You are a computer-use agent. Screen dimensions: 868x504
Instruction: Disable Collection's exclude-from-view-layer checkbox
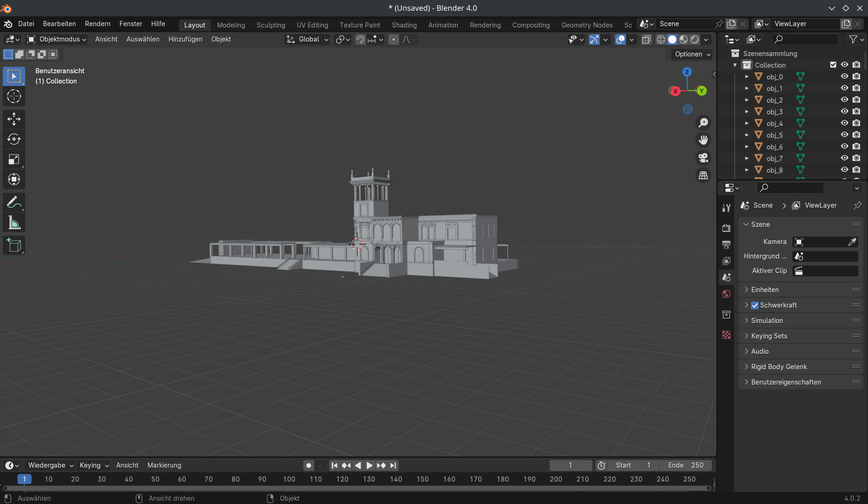click(x=833, y=65)
